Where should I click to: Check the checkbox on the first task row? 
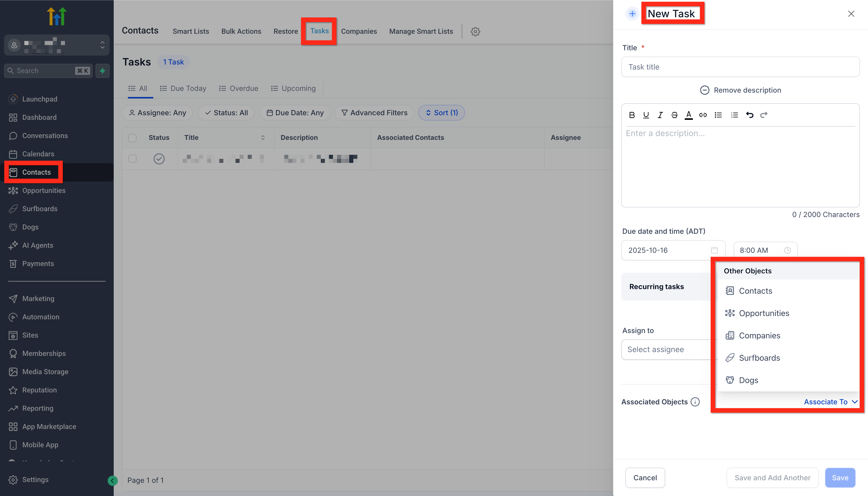[132, 159]
